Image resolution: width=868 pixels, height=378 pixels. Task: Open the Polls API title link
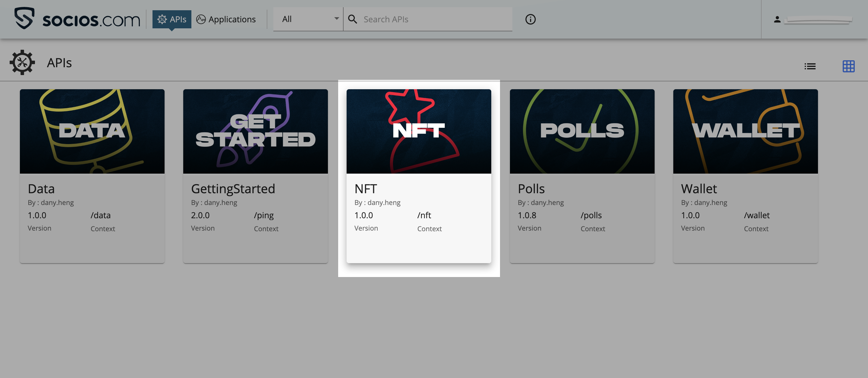tap(531, 189)
